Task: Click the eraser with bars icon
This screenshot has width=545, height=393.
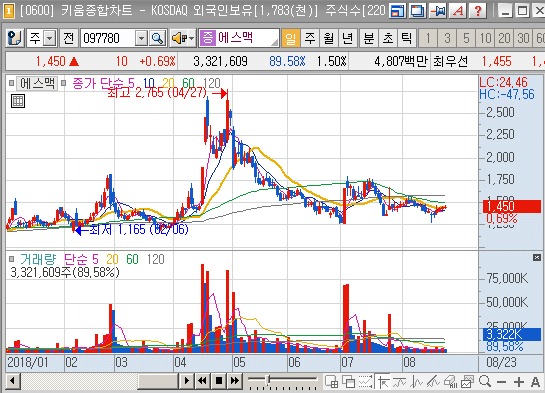Action: tap(450, 382)
